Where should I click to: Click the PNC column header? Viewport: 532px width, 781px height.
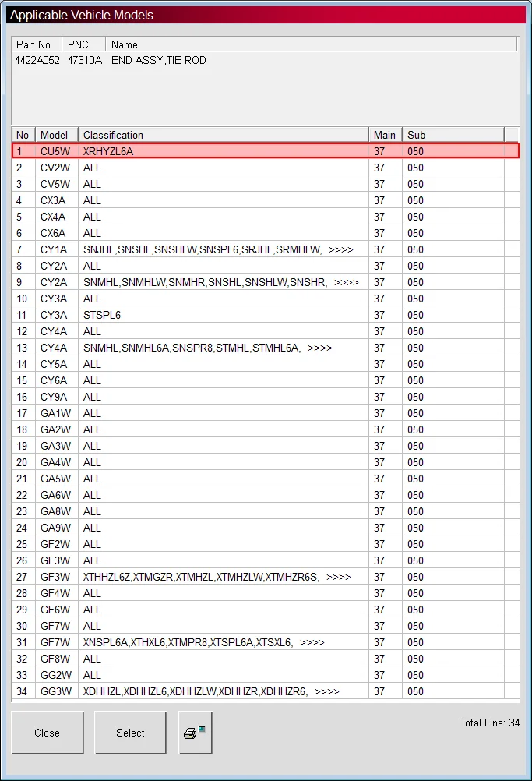coord(83,44)
